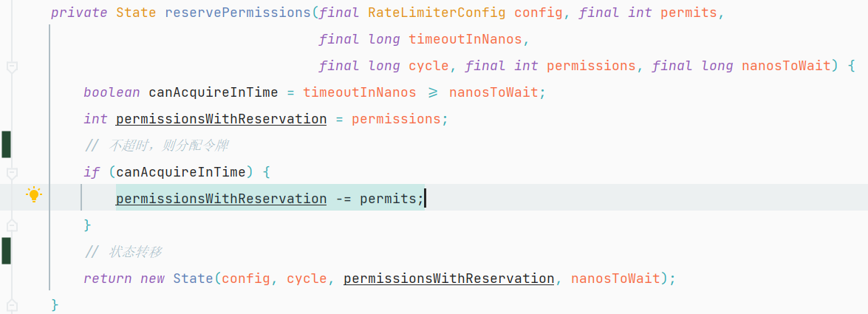868x314 pixels.
Task: Click canAcquireInTime inside the if condition
Action: [180, 172]
